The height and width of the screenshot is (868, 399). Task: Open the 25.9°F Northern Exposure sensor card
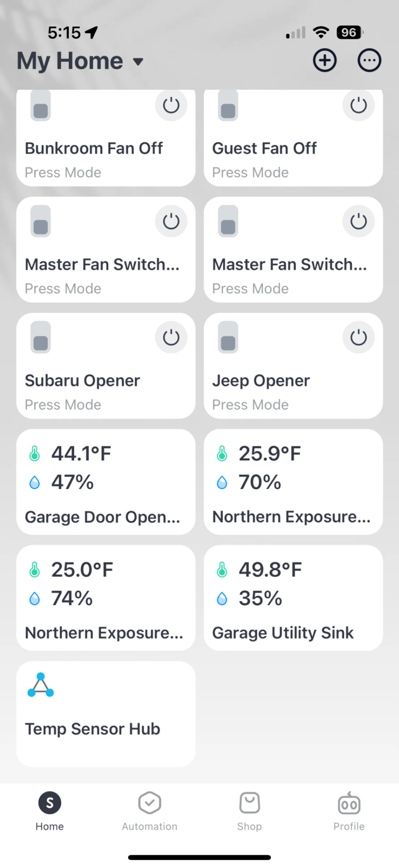pos(293,482)
